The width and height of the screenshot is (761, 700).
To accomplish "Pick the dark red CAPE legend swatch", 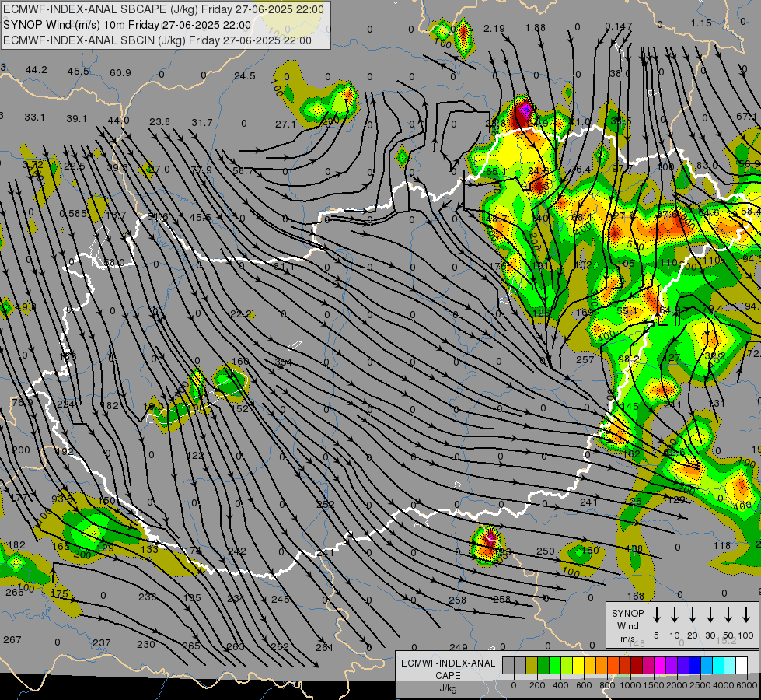I will pyautogui.click(x=637, y=666).
